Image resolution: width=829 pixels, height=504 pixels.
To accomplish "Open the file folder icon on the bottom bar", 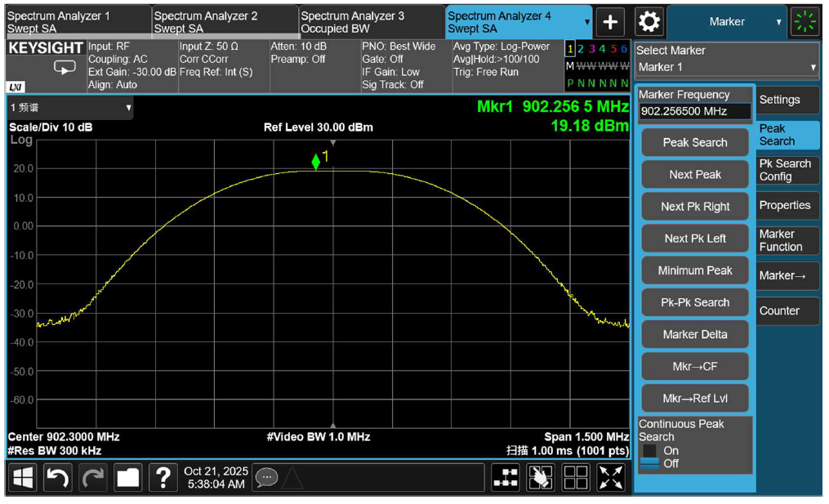I will (127, 477).
